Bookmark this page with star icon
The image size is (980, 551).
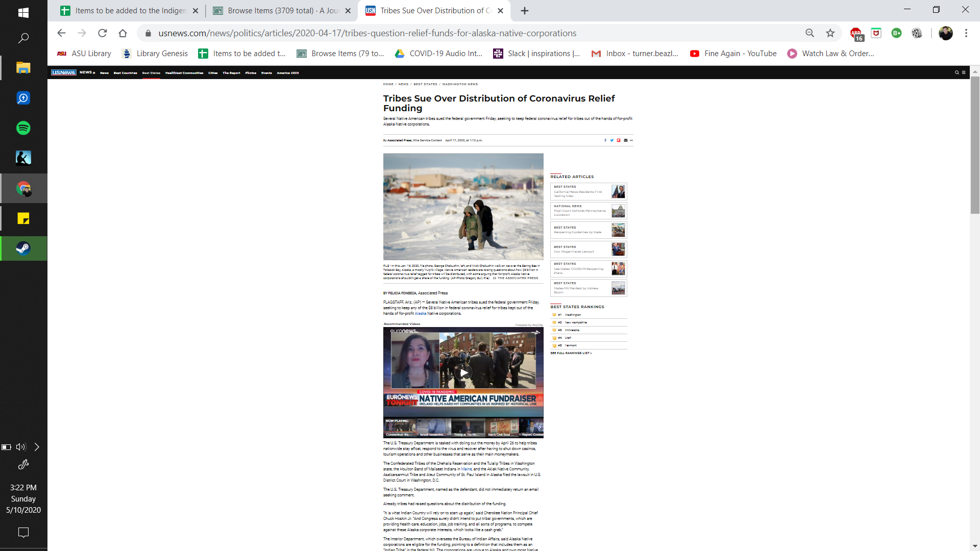coord(830,33)
